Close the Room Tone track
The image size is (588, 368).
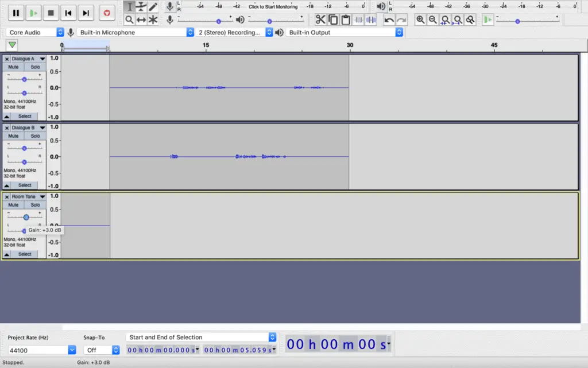7,197
